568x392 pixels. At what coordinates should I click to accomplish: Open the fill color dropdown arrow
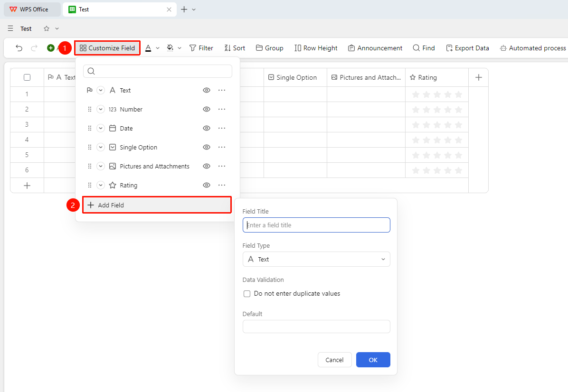pos(180,48)
